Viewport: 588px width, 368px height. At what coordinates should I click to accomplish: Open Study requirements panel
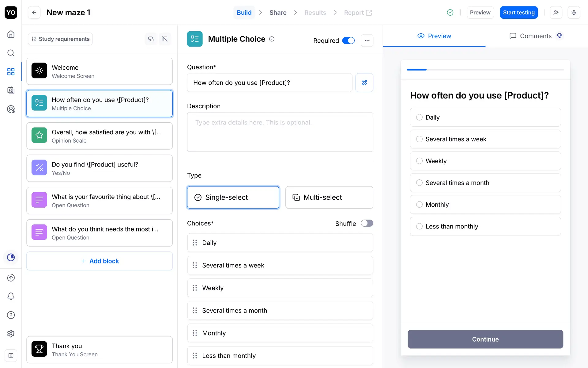point(60,39)
